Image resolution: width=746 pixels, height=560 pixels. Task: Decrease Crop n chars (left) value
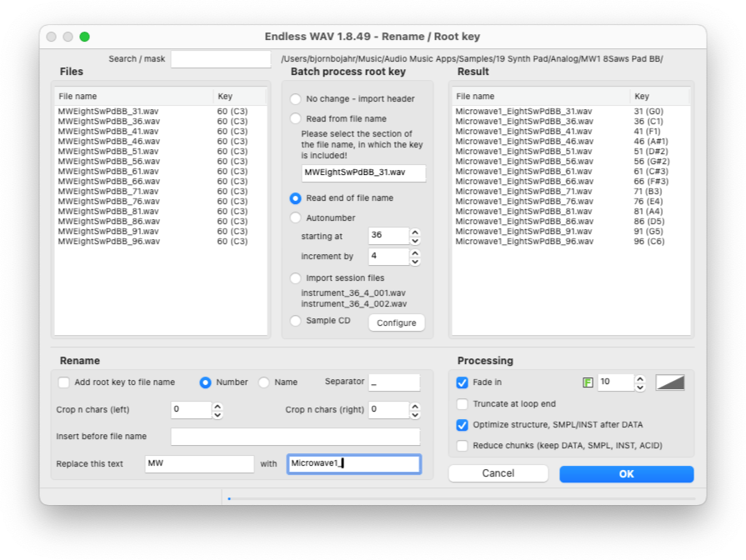coord(218,414)
